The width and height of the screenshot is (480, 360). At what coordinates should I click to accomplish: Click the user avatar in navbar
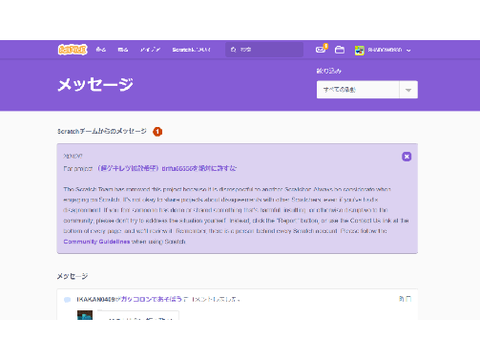pyautogui.click(x=359, y=50)
